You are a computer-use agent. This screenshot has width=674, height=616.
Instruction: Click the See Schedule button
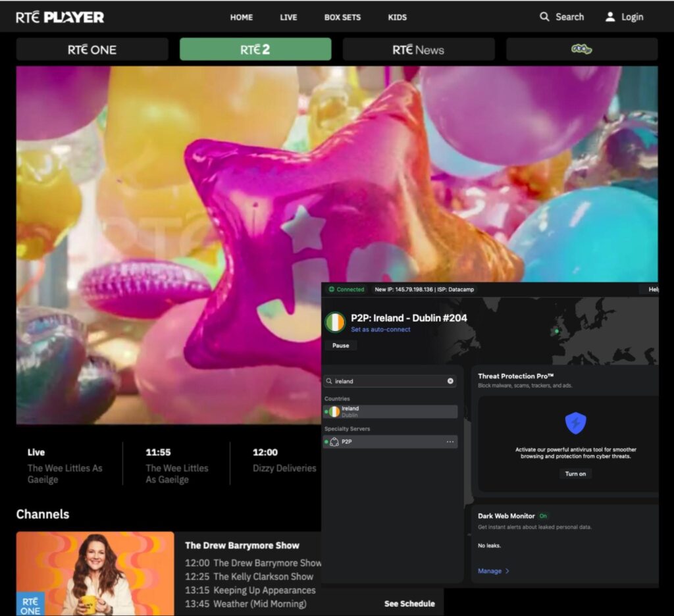[409, 603]
